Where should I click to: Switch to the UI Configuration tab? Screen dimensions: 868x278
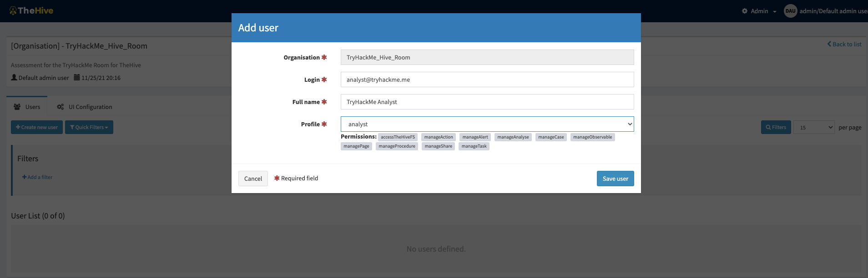(85, 107)
